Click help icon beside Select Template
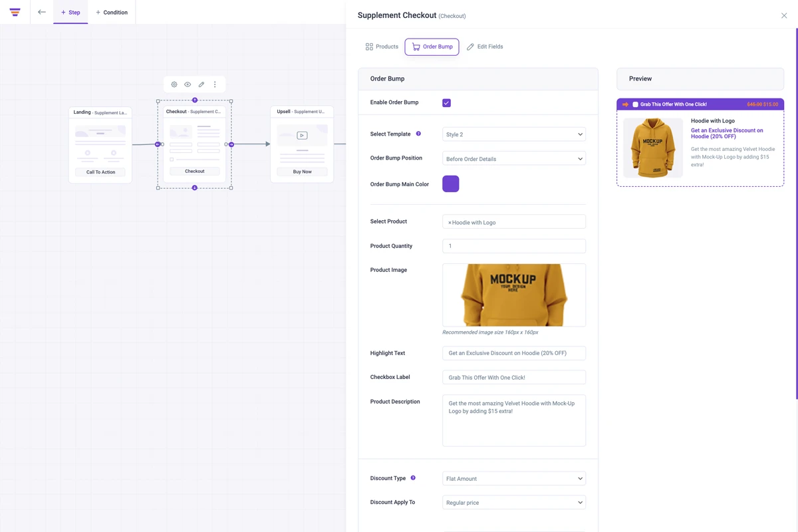The image size is (798, 532). 418,134
